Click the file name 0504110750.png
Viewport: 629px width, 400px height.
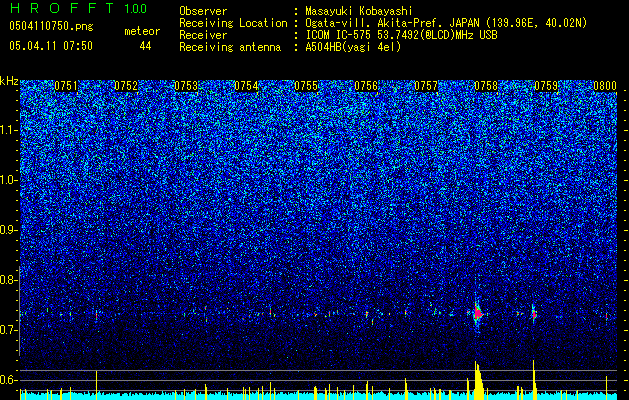tap(51, 27)
